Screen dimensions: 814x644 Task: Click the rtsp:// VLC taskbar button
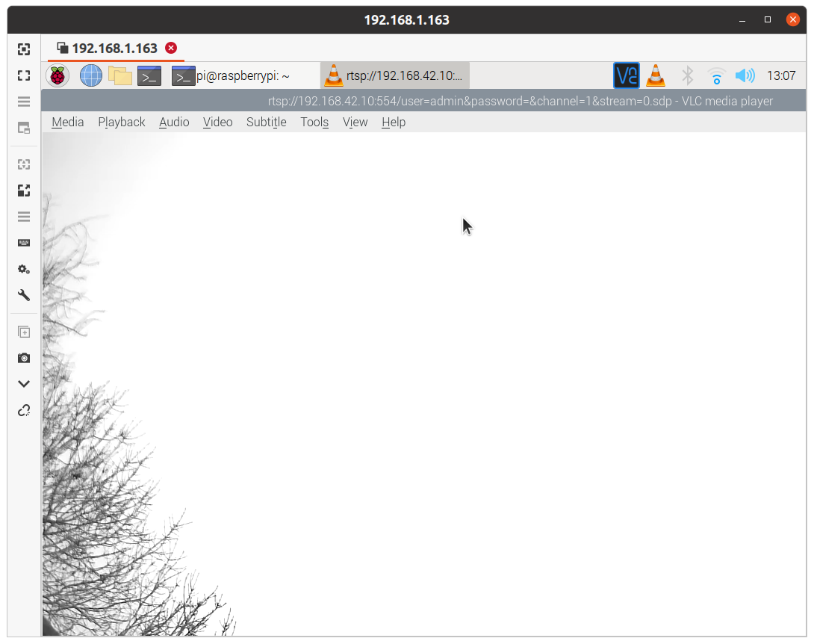coord(394,75)
